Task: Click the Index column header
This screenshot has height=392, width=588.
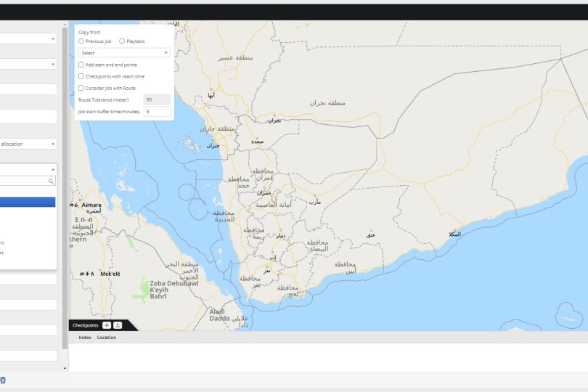Action: point(85,338)
